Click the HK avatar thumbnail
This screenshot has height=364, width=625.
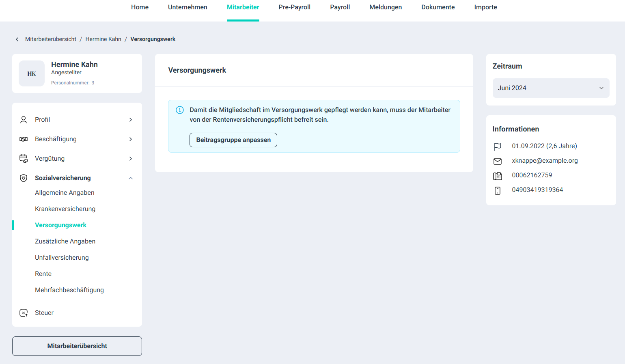click(32, 73)
